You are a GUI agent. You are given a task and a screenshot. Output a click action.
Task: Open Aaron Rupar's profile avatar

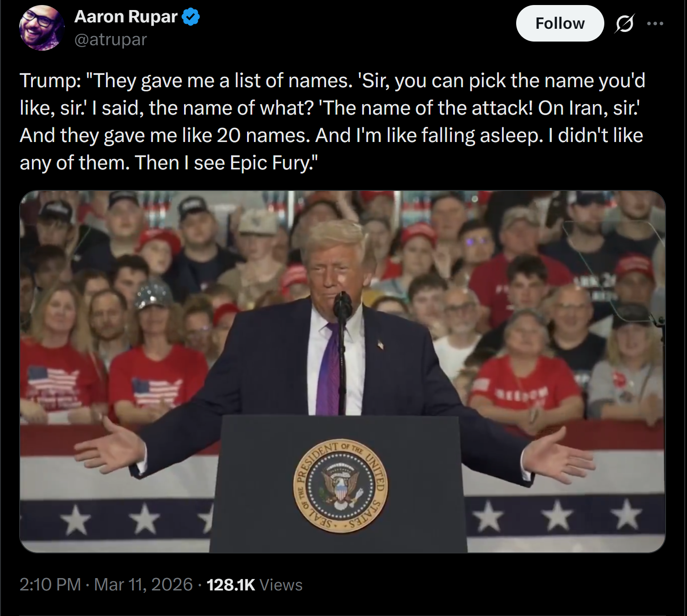pos(42,27)
